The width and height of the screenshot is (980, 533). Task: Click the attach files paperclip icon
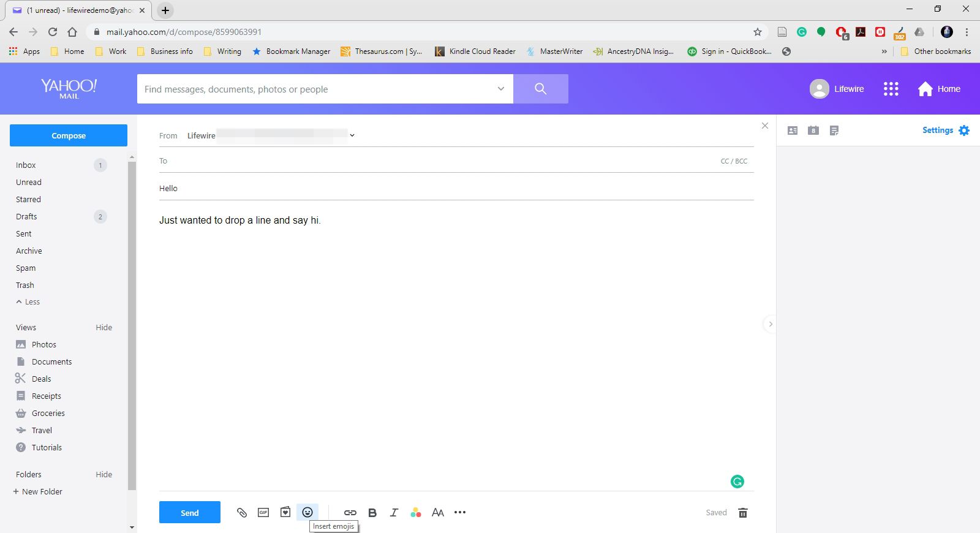tap(242, 513)
